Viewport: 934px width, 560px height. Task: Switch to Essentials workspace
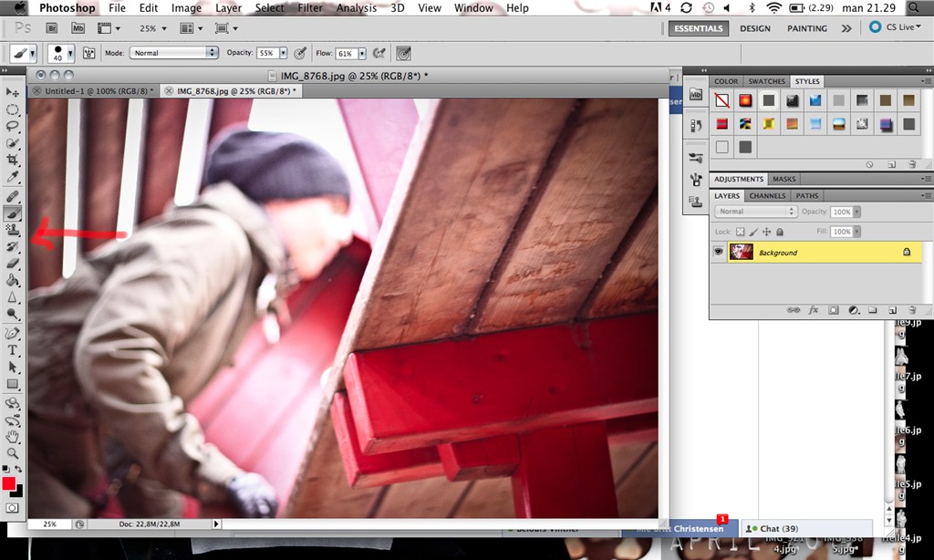[x=698, y=28]
